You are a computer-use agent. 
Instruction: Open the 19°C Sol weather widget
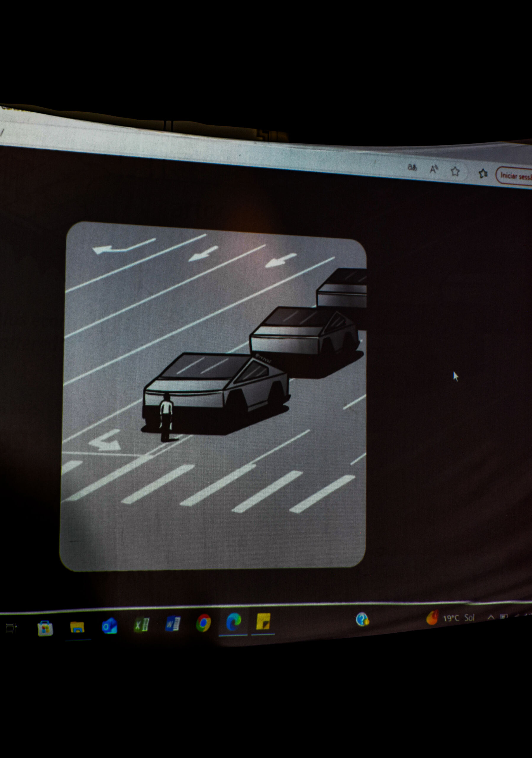(450, 617)
